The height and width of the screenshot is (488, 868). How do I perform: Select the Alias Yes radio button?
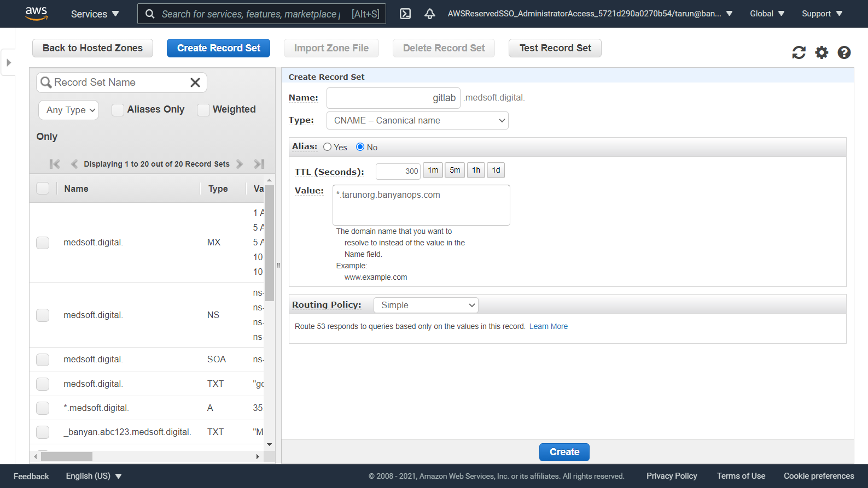click(x=327, y=147)
